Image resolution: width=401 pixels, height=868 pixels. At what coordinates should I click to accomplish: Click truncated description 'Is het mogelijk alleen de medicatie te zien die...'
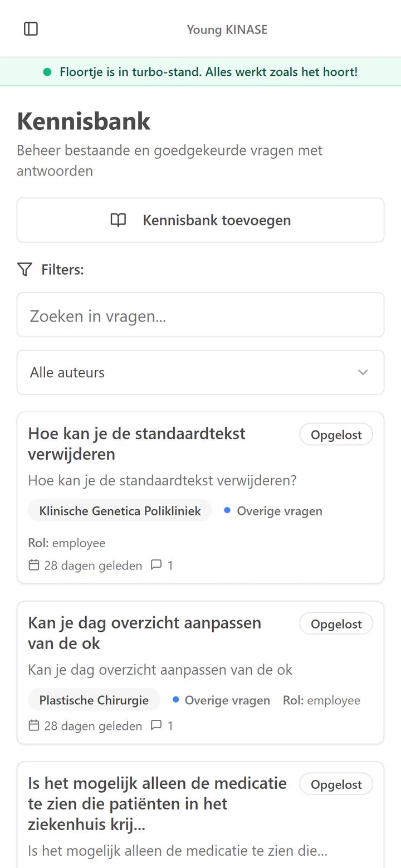click(178, 851)
